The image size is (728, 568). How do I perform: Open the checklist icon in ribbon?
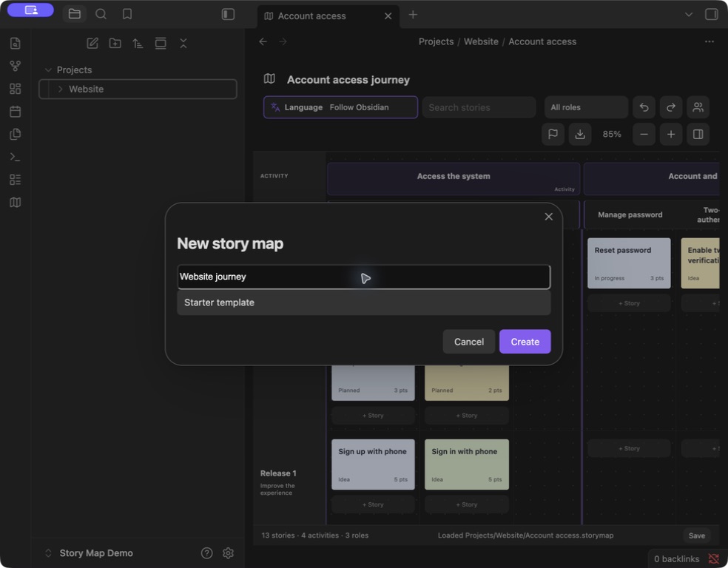click(16, 180)
